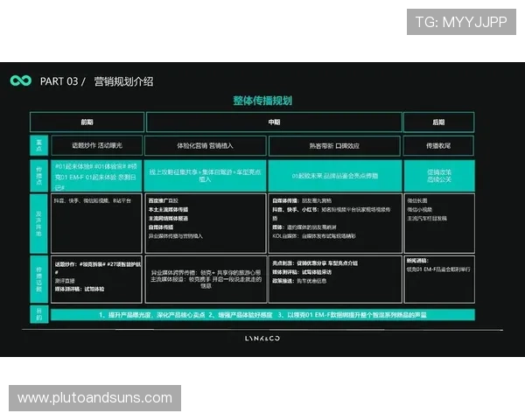Screen dimensions: 525x420
Task: Click the '促销政策 后续公关' cell
Action: [439, 176]
